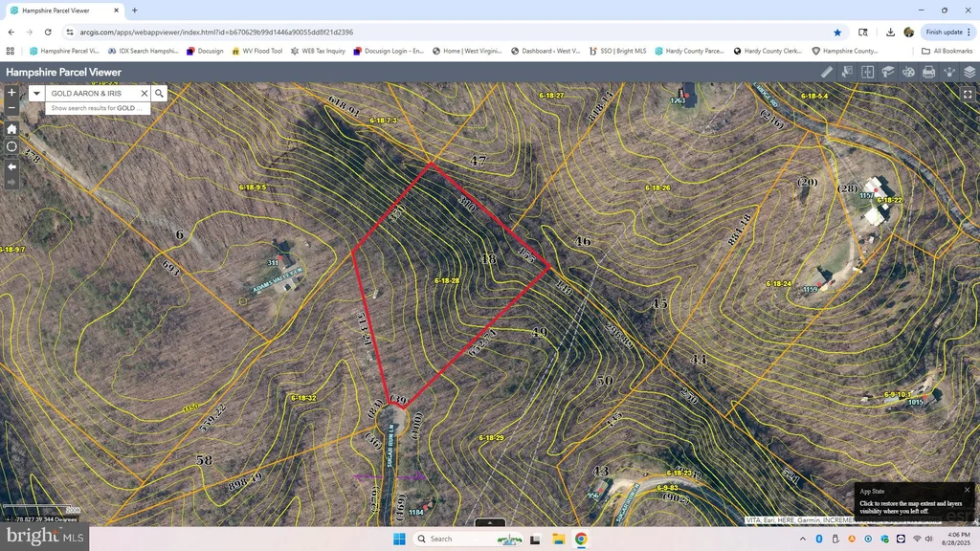Image resolution: width=980 pixels, height=551 pixels.
Task: Reload the browser page
Action: (x=48, y=32)
